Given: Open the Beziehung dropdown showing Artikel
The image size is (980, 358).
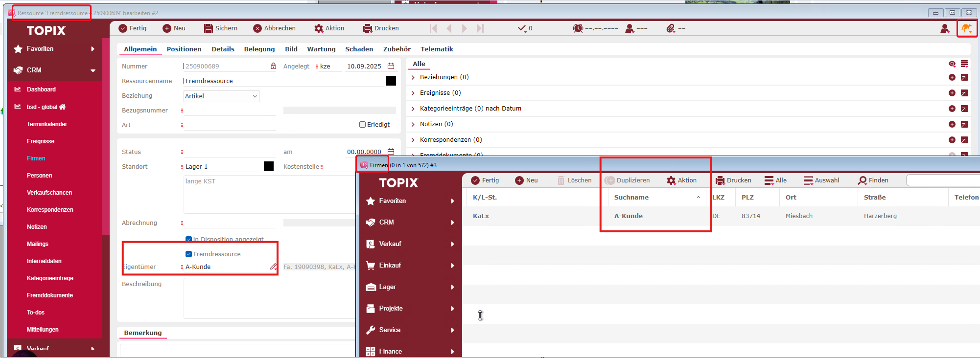Looking at the screenshot, I should [221, 96].
